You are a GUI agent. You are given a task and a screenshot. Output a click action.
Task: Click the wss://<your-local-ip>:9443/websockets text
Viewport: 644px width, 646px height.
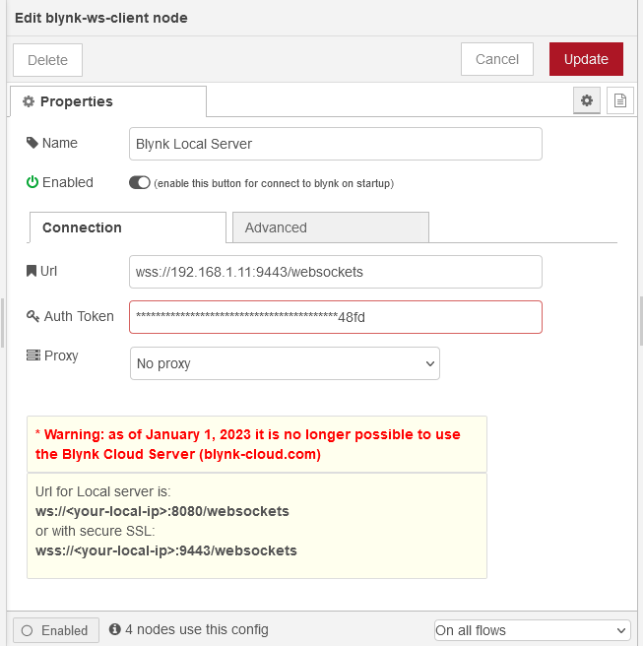point(166,550)
